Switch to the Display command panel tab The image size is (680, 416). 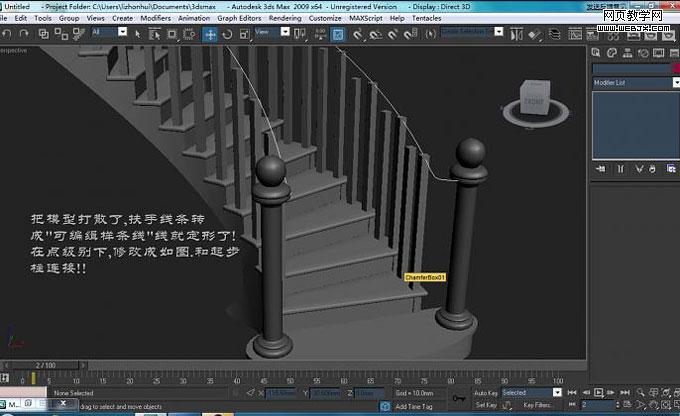pyautogui.click(x=659, y=53)
